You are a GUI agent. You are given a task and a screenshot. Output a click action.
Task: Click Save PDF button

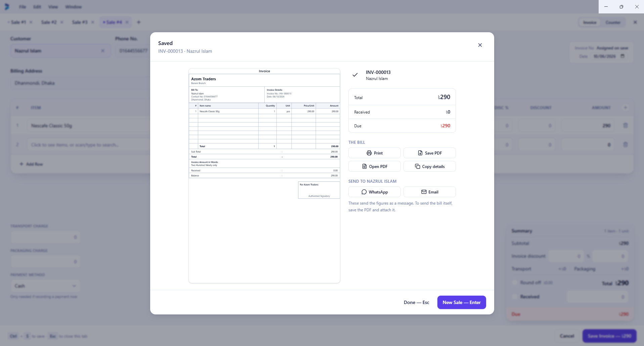(x=429, y=153)
